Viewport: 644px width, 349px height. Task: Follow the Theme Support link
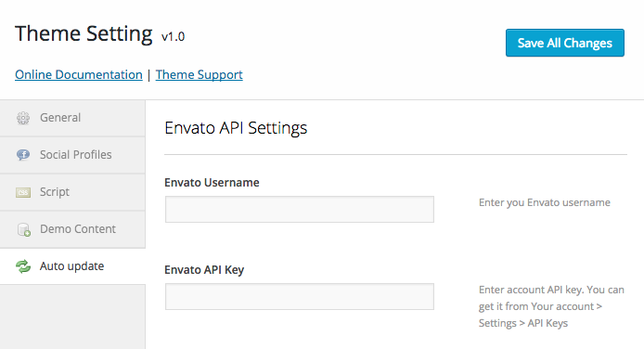200,75
